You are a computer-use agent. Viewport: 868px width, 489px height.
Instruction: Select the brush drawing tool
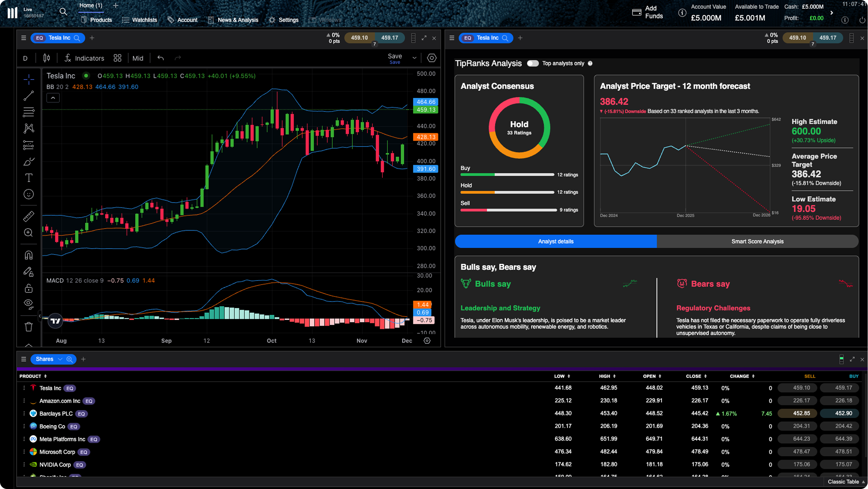29,161
